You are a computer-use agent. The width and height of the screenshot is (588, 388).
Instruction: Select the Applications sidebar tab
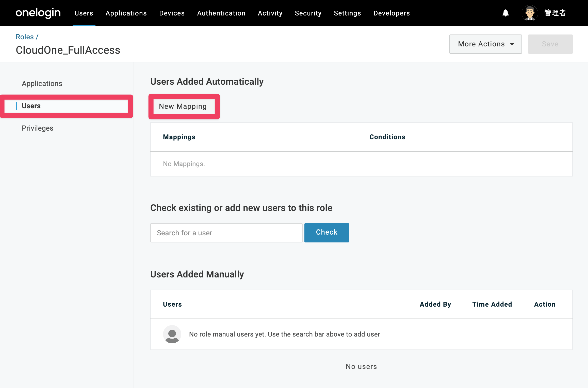point(42,83)
